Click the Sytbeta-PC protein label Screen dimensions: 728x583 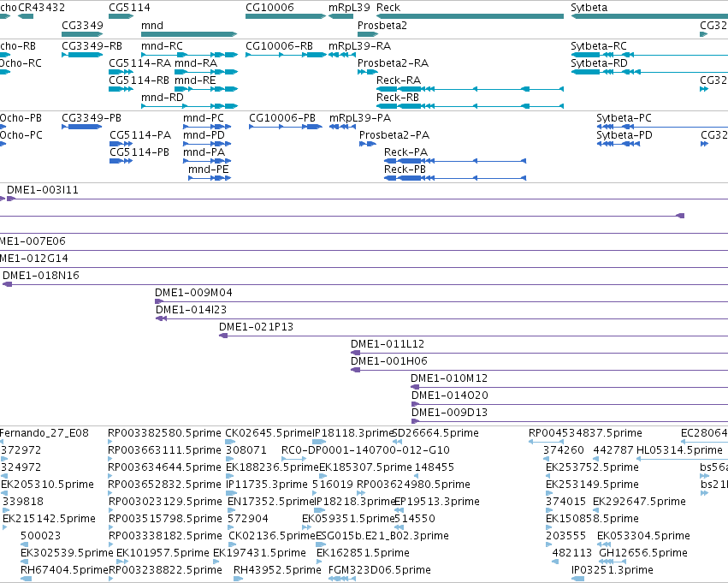coord(624,118)
